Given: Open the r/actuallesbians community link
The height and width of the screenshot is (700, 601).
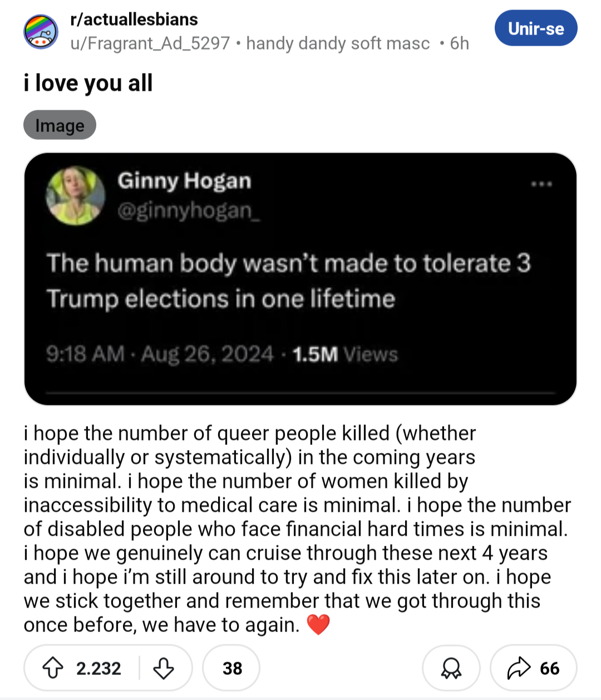Looking at the screenshot, I should (134, 19).
